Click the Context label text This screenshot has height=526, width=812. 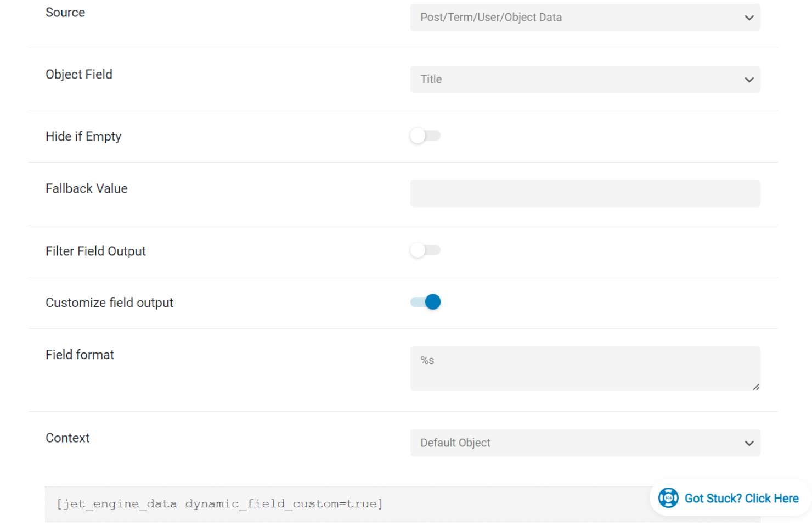(x=67, y=438)
